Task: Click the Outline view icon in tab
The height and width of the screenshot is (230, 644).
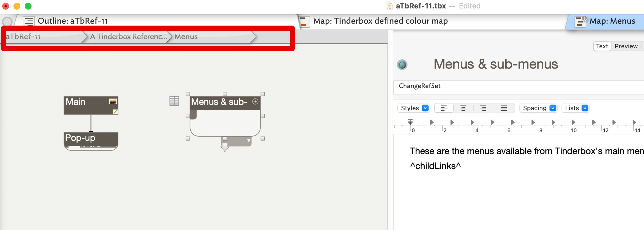Action: [28, 21]
